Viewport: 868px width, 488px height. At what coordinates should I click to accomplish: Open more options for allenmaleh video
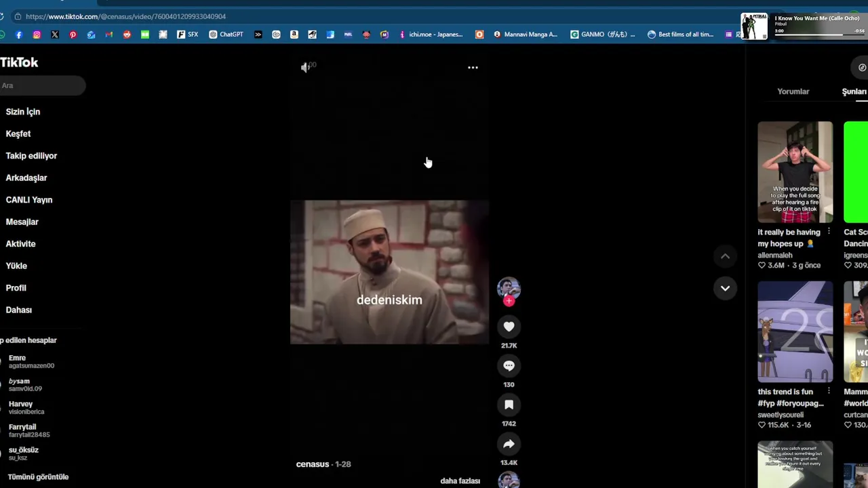coord(829,232)
